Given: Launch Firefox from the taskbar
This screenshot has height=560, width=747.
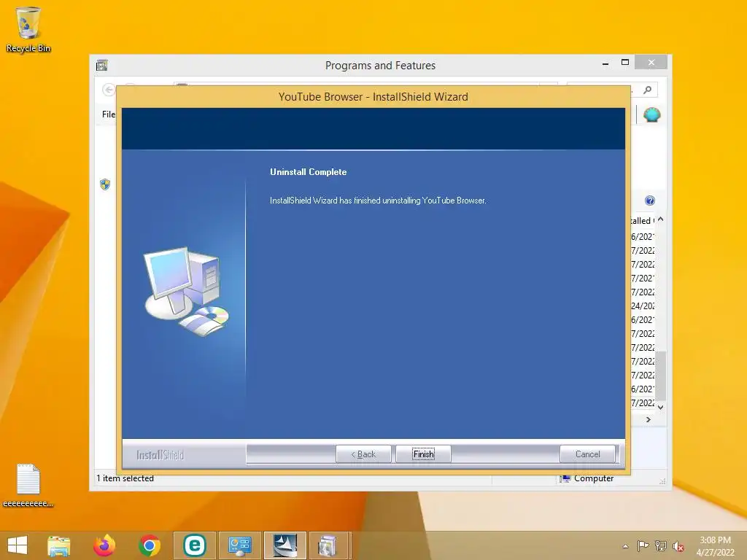Looking at the screenshot, I should [x=104, y=545].
